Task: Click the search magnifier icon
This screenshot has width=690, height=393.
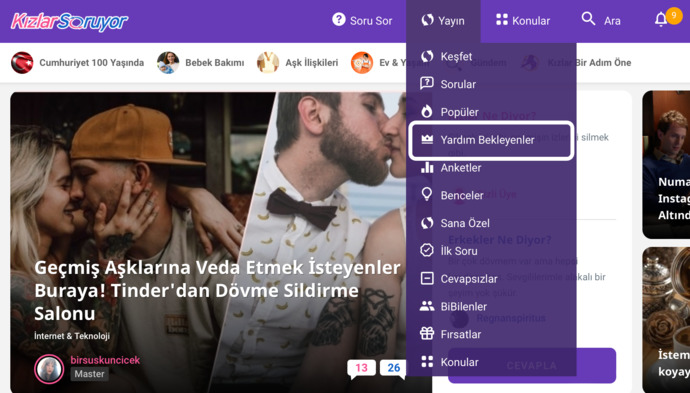Action: [588, 19]
